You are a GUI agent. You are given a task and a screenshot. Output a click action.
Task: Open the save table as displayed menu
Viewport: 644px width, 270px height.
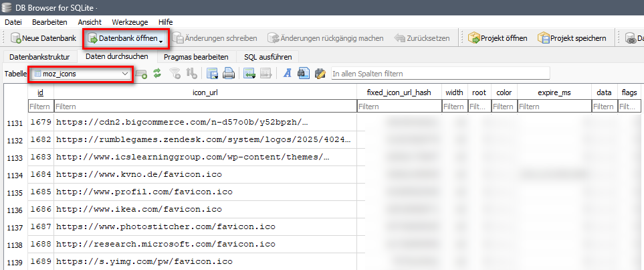[213, 74]
